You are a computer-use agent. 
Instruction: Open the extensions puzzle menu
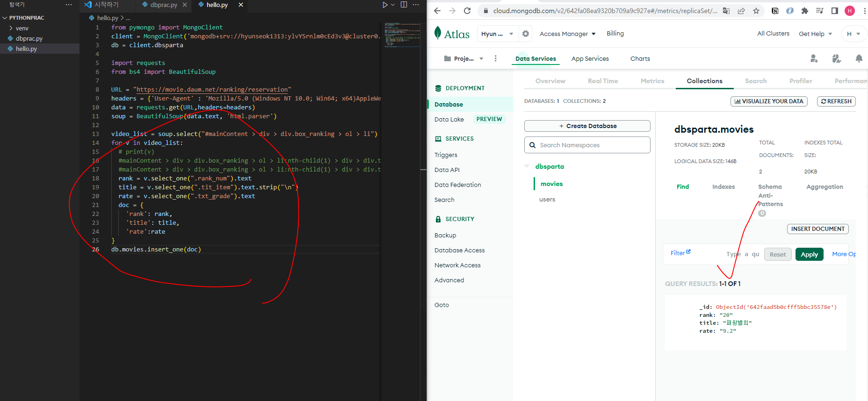coord(805,11)
